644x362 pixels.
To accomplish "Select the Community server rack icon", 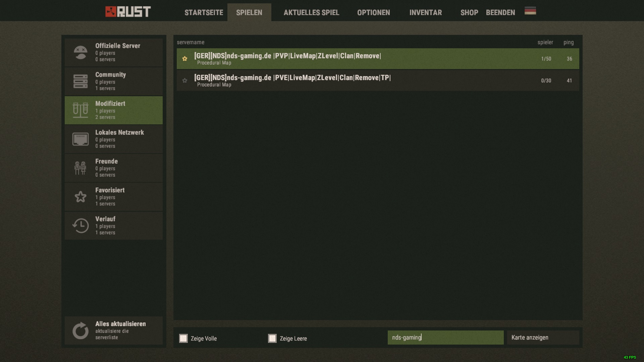I will click(x=80, y=81).
